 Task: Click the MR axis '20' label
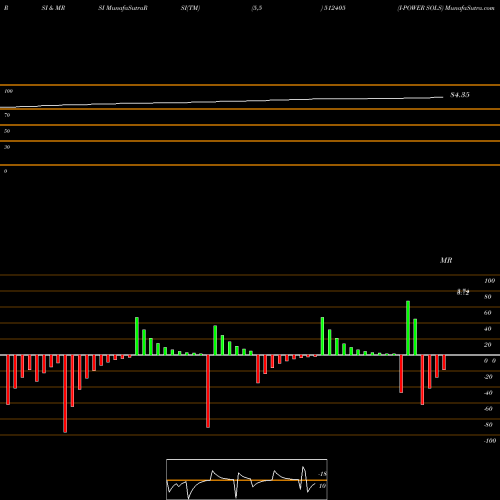pyautogui.click(x=488, y=345)
